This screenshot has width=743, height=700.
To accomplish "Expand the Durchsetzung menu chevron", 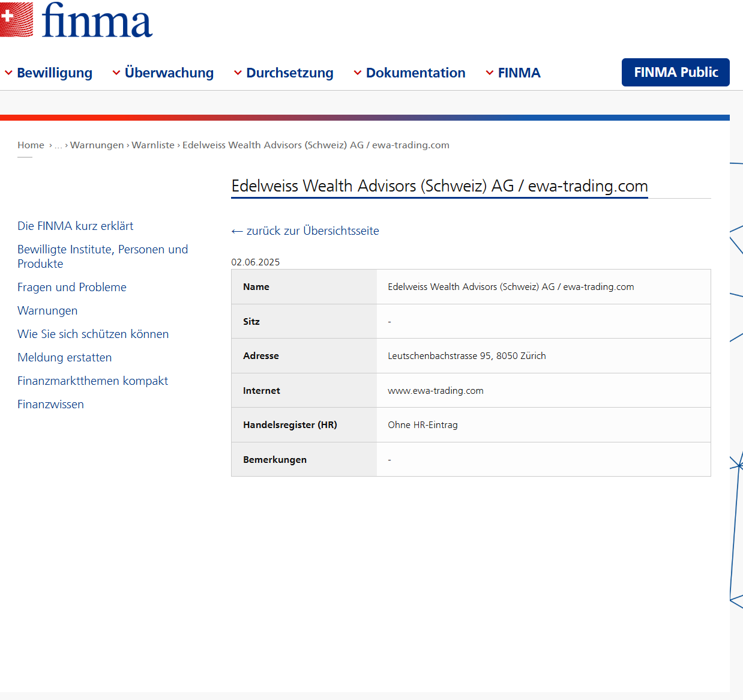I will 238,73.
